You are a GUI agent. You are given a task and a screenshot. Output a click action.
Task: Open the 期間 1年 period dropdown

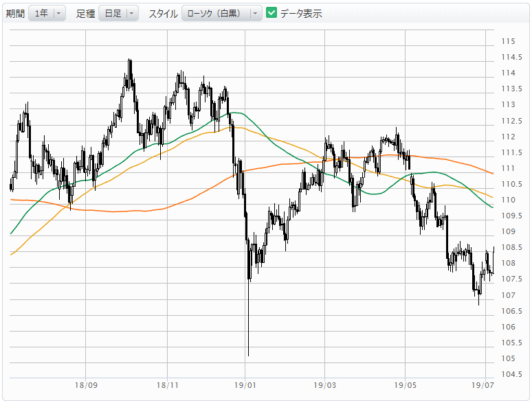coord(47,14)
